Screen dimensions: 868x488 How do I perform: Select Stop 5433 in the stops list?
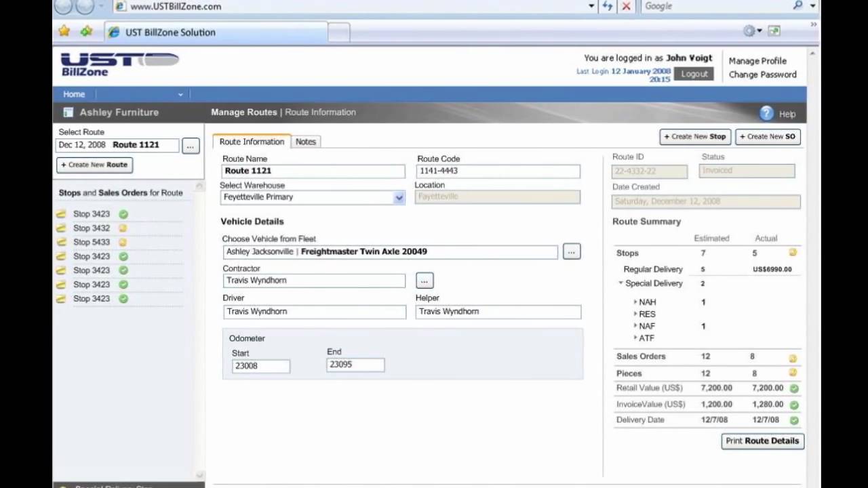92,242
